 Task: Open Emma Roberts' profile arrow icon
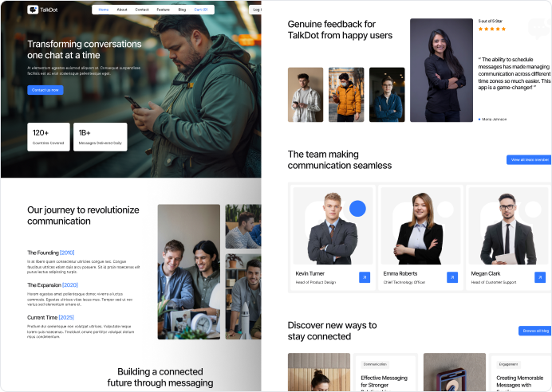452,277
